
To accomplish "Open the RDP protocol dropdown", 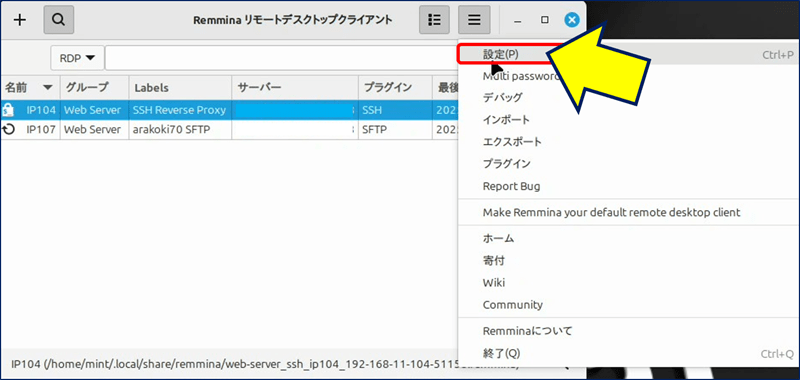I will (77, 58).
